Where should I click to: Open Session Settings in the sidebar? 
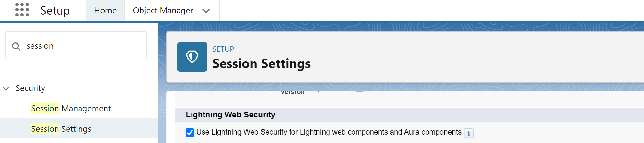pos(61,129)
